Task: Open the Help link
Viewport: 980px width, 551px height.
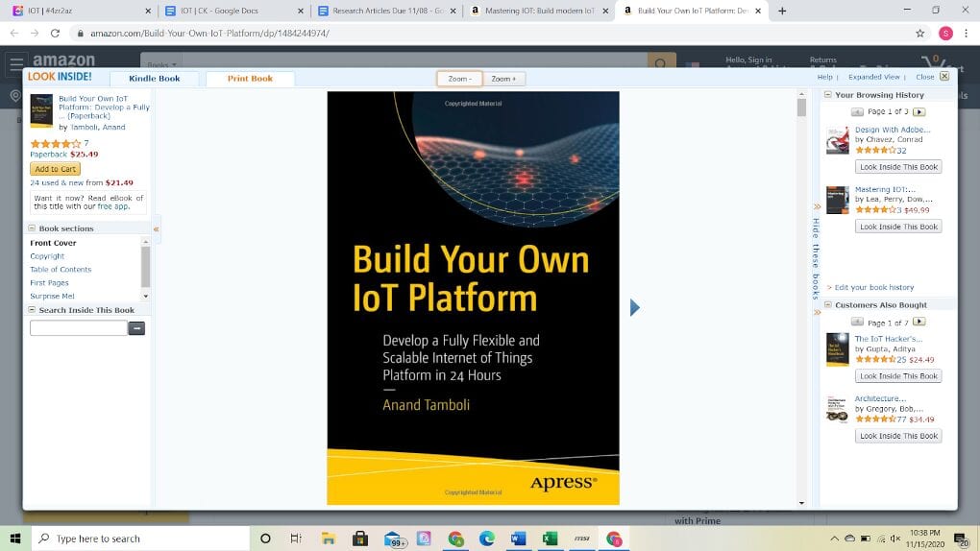Action: pos(825,77)
